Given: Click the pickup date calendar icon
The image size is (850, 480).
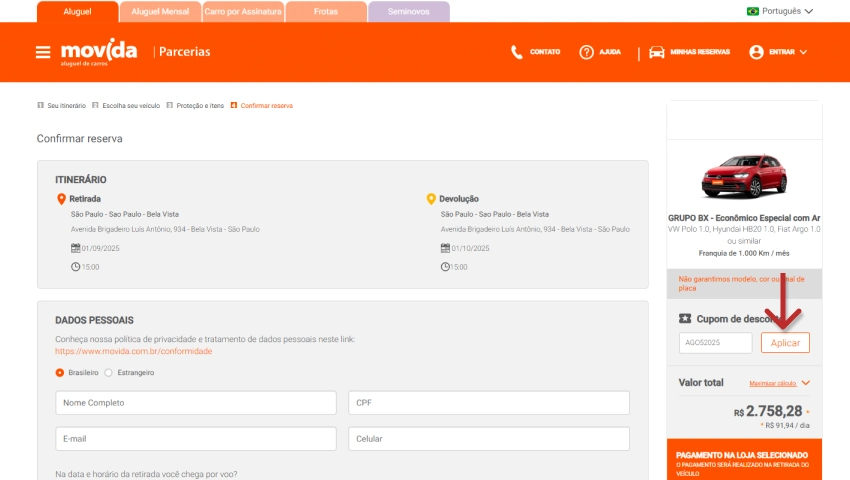Looking at the screenshot, I should (75, 248).
